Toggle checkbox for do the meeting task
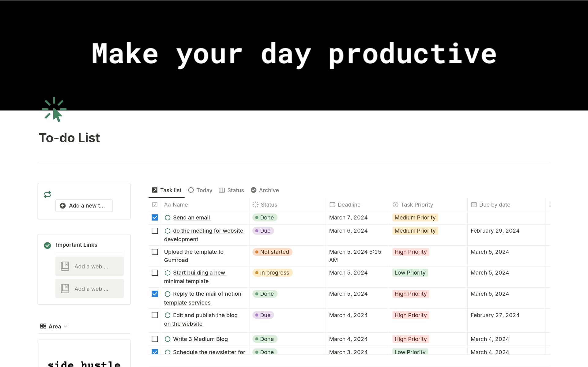Screen dimensions: 588x367 coord(155,230)
